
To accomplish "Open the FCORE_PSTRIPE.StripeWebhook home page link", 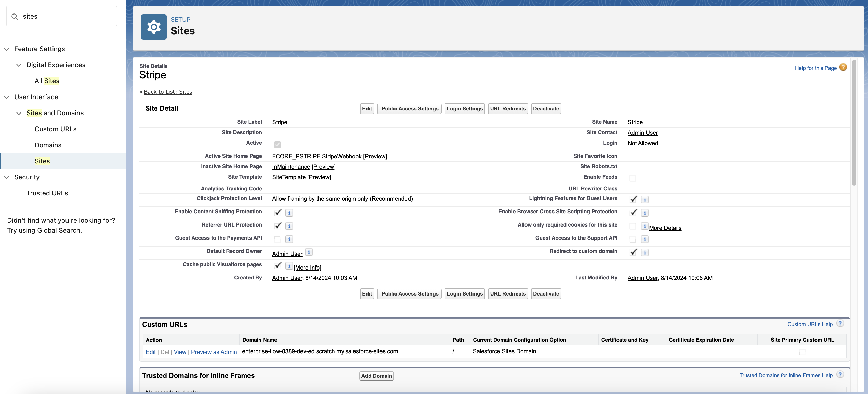I will click(x=317, y=157).
